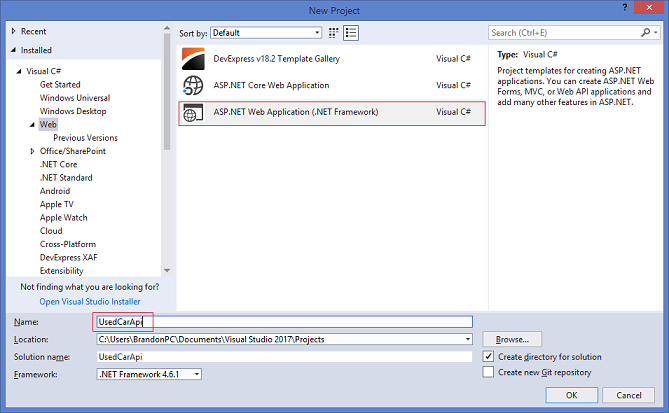Select Windows Desktop category
The width and height of the screenshot is (669, 413).
pyautogui.click(x=73, y=111)
